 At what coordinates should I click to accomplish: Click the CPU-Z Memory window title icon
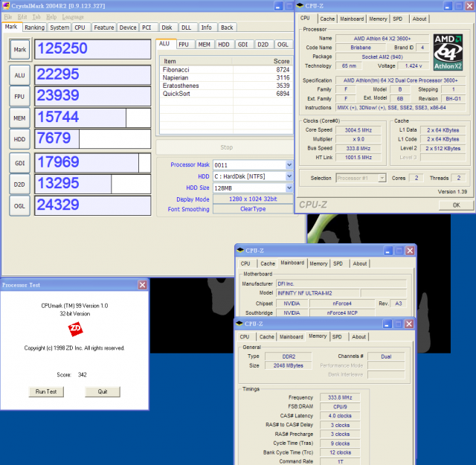(x=239, y=324)
